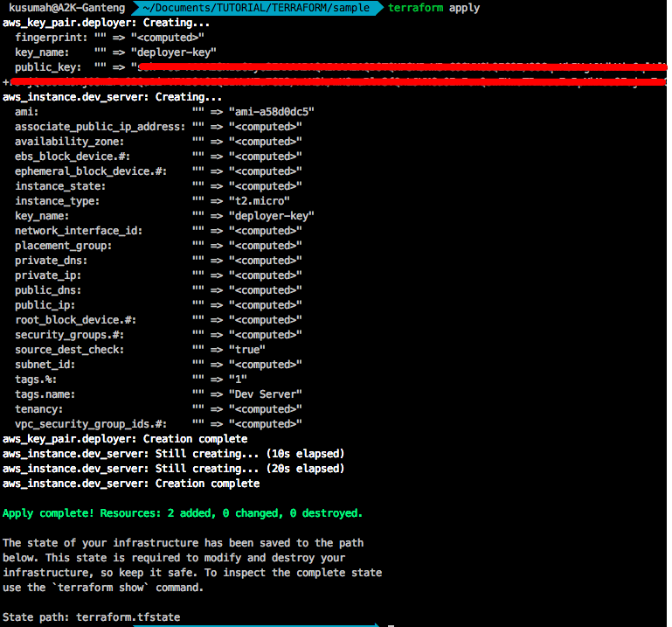Click the 'State path: terraform.tfstate' line
The image size is (672, 627).
click(x=91, y=617)
